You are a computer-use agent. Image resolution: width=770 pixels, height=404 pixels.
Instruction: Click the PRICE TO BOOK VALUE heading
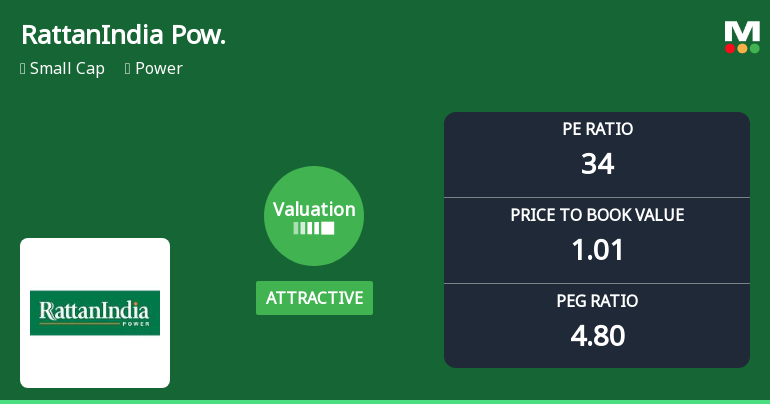click(x=597, y=215)
